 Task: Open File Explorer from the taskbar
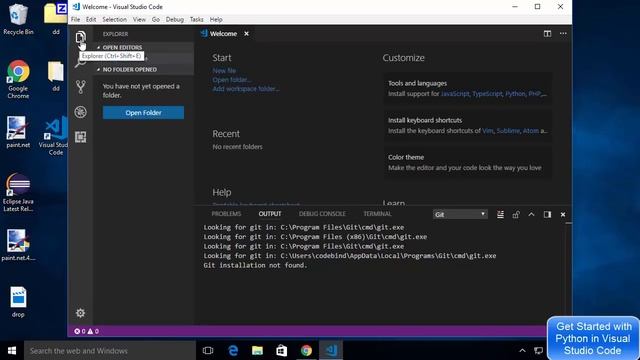(x=257, y=351)
